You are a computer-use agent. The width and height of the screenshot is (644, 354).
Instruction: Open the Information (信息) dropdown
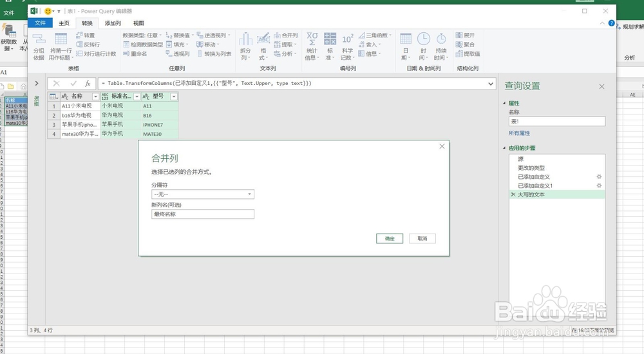(x=370, y=54)
